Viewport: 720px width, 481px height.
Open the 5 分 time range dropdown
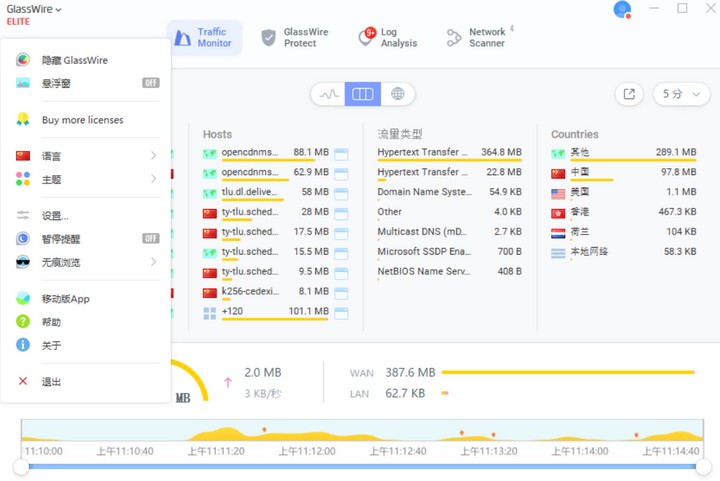[x=682, y=94]
